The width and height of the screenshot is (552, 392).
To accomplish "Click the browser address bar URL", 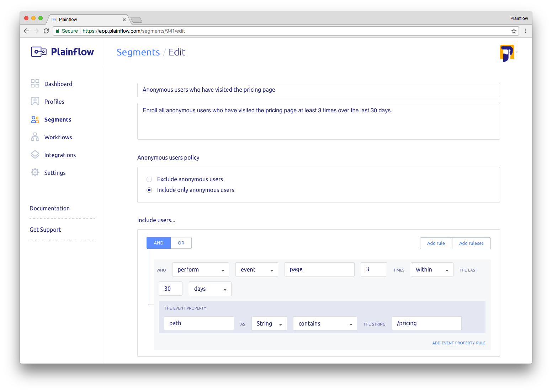I will pyautogui.click(x=134, y=31).
